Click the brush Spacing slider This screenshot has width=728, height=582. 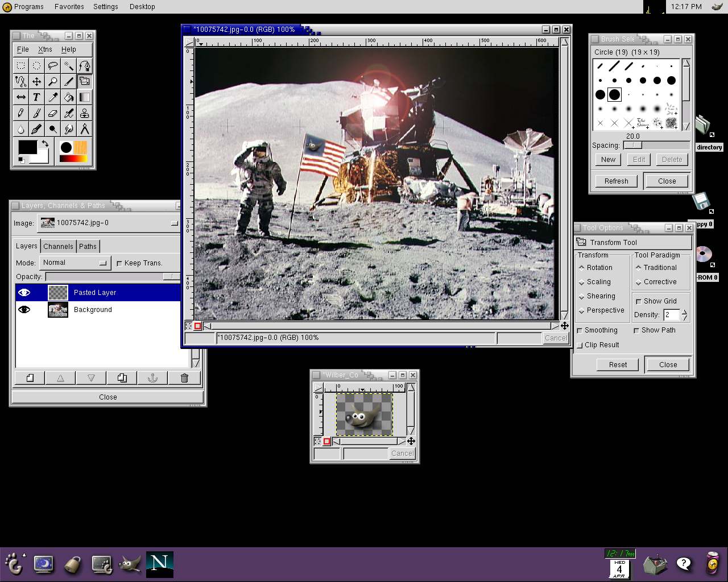tap(656, 145)
